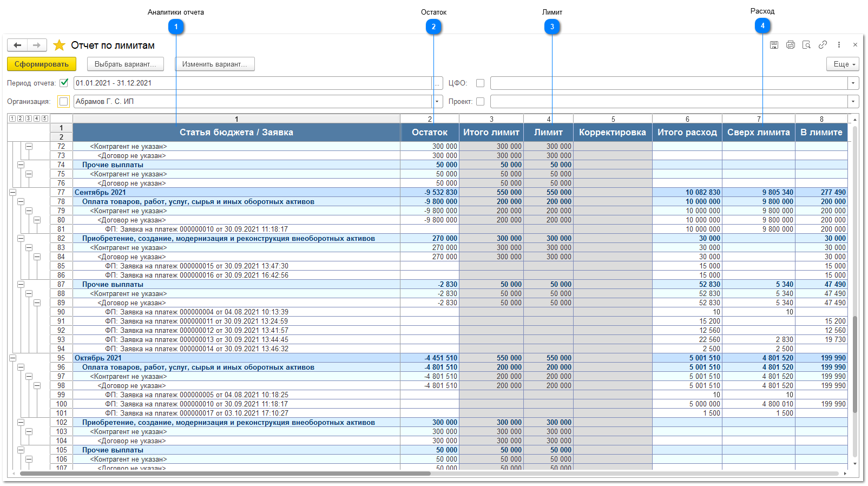Collapse the Октябрь 2021 group

pyautogui.click(x=13, y=358)
